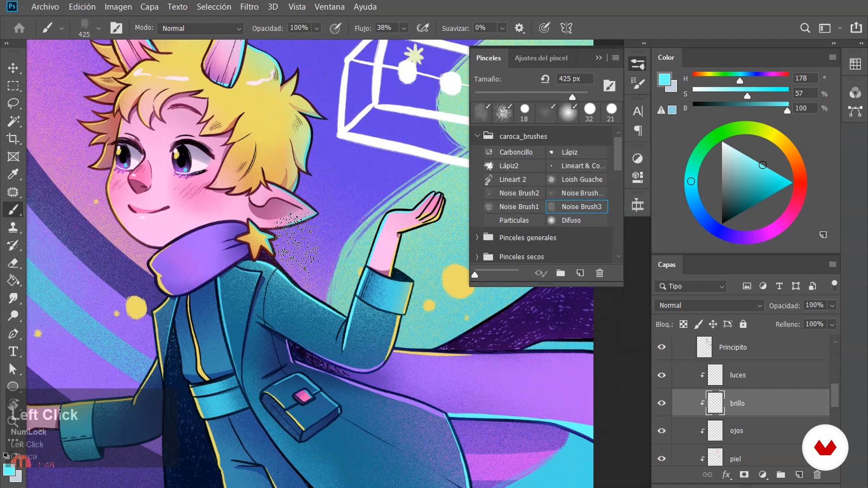This screenshot has width=868, height=488.
Task: Add layer style fx icon
Action: pyautogui.click(x=726, y=474)
